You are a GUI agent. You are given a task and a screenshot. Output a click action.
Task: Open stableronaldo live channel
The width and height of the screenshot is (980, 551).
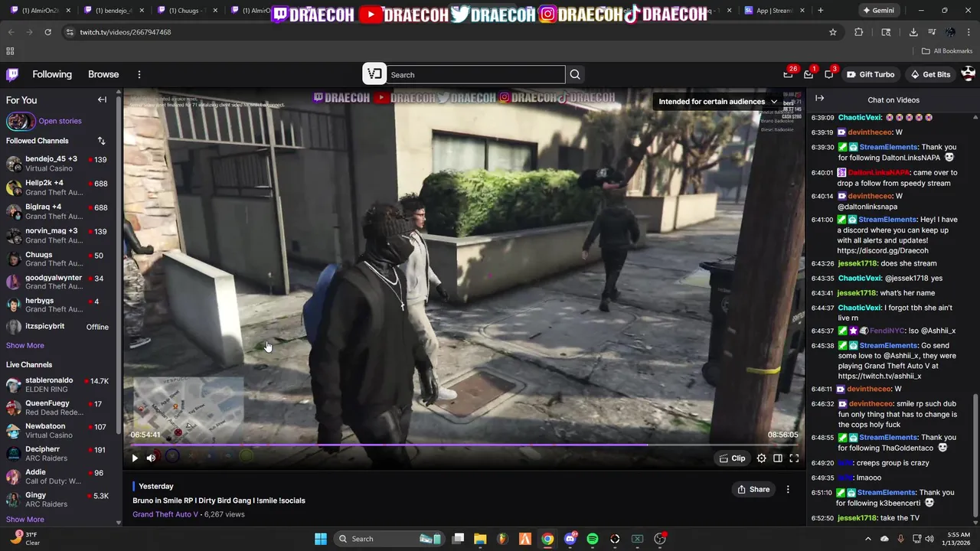tap(60, 384)
